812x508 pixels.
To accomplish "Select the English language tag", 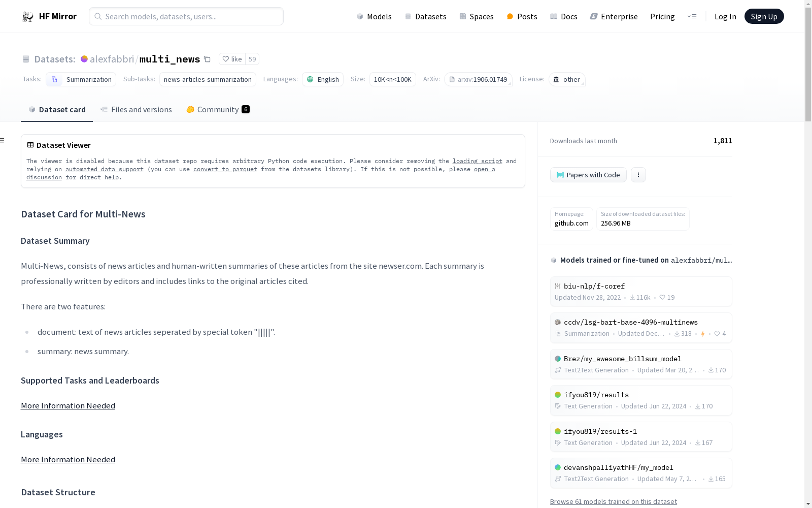I will point(323,79).
